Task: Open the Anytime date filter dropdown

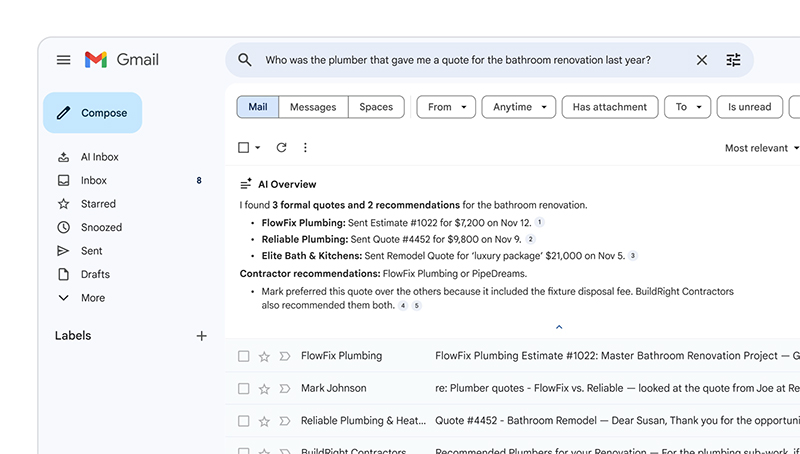Action: click(x=519, y=107)
